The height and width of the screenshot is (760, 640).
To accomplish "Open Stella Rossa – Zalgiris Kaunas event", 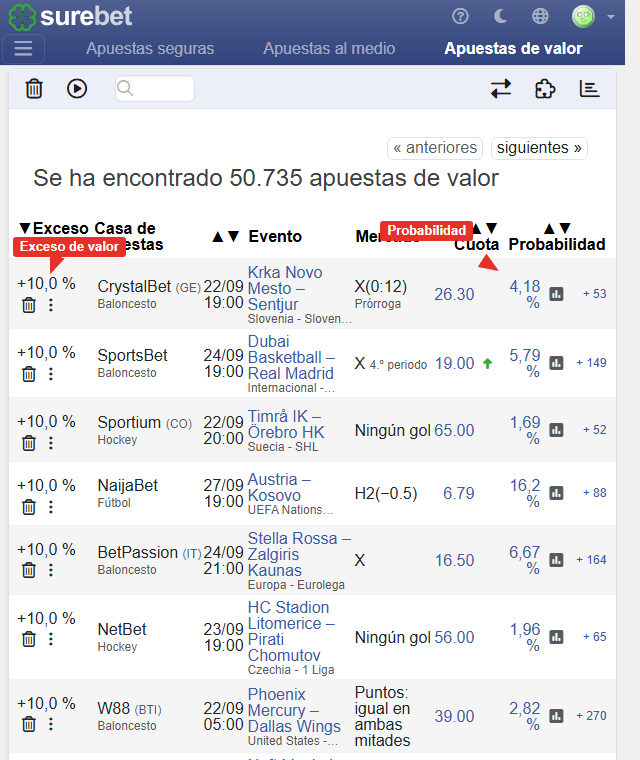I will tap(299, 554).
